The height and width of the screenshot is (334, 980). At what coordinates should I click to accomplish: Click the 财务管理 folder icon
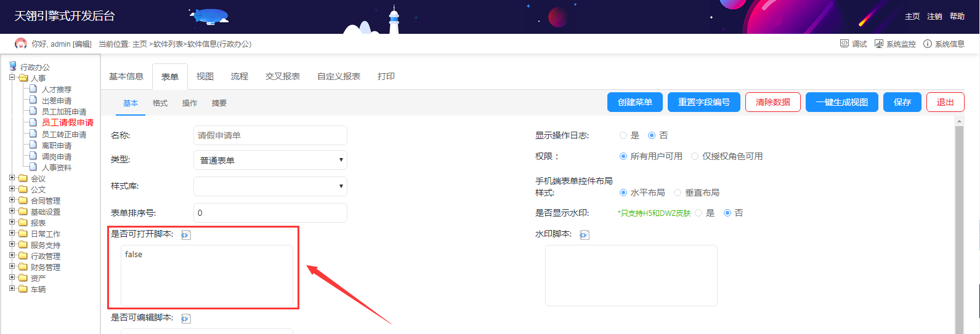23,267
